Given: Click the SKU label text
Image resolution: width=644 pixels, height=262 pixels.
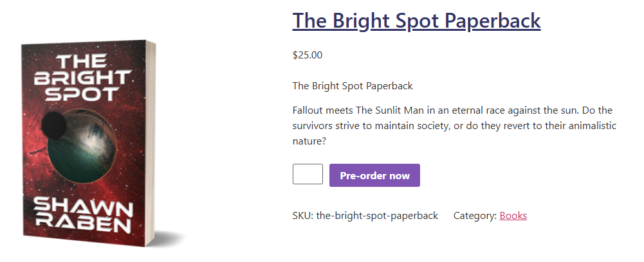Looking at the screenshot, I should pyautogui.click(x=302, y=216).
